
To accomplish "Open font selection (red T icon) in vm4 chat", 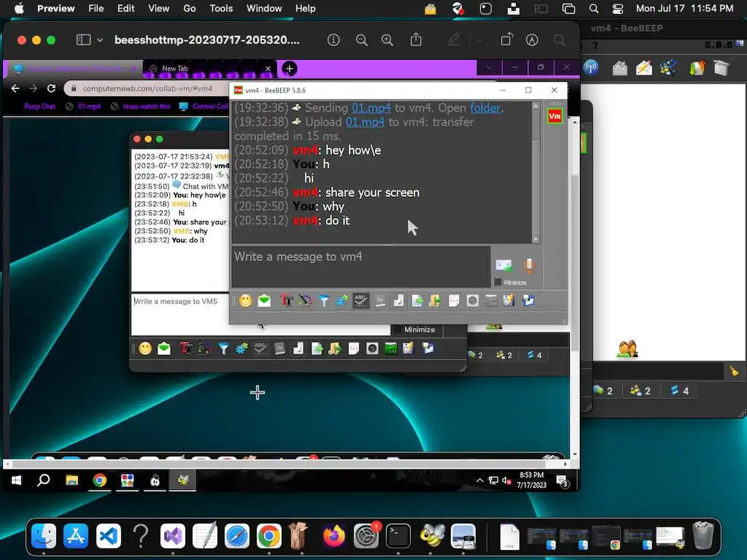I will click(x=286, y=300).
